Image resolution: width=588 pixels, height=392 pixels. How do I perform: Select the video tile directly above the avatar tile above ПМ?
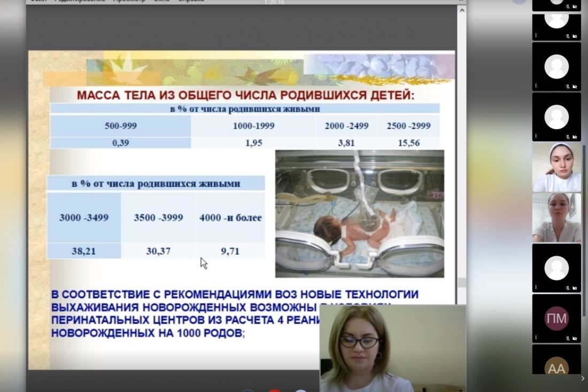point(556,218)
